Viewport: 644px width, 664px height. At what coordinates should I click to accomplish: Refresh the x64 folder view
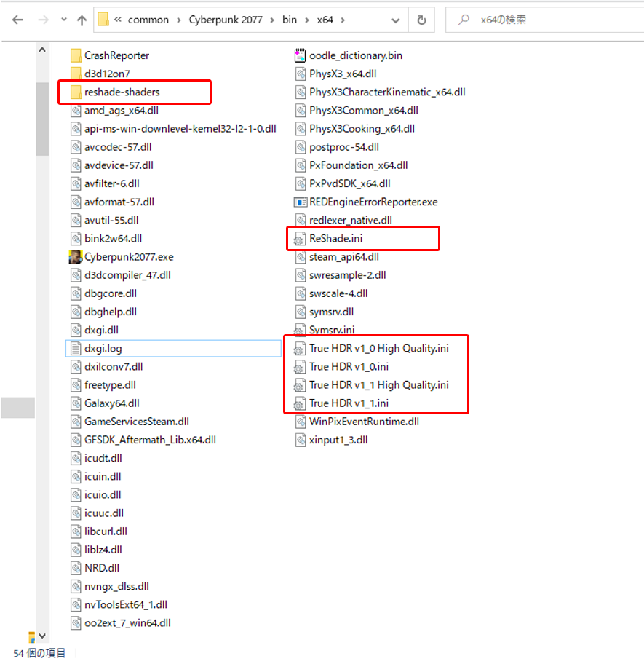421,20
